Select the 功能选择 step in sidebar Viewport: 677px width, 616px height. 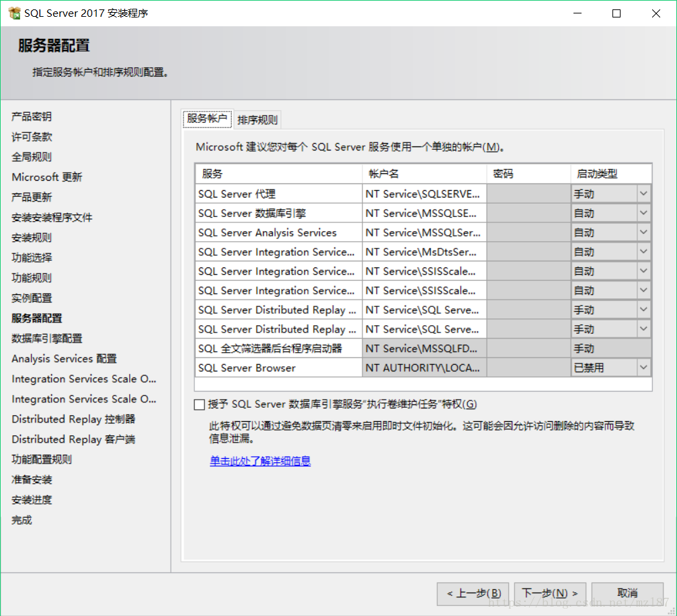[32, 257]
